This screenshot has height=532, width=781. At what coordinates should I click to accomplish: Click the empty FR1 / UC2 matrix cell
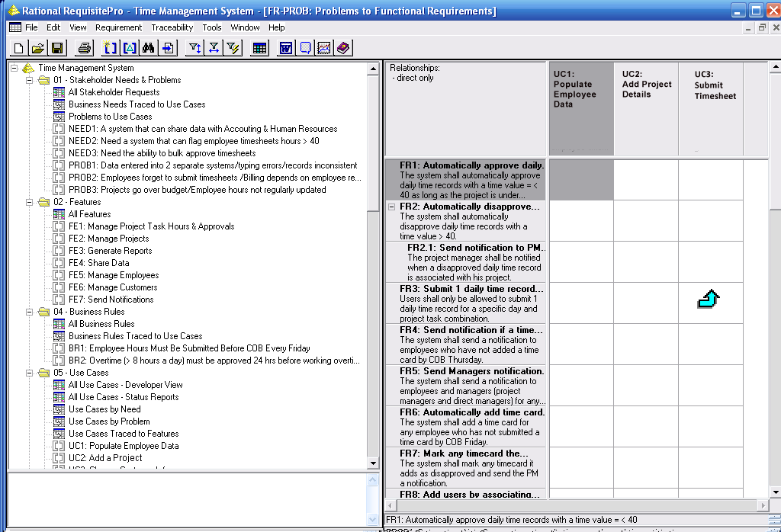pos(646,180)
